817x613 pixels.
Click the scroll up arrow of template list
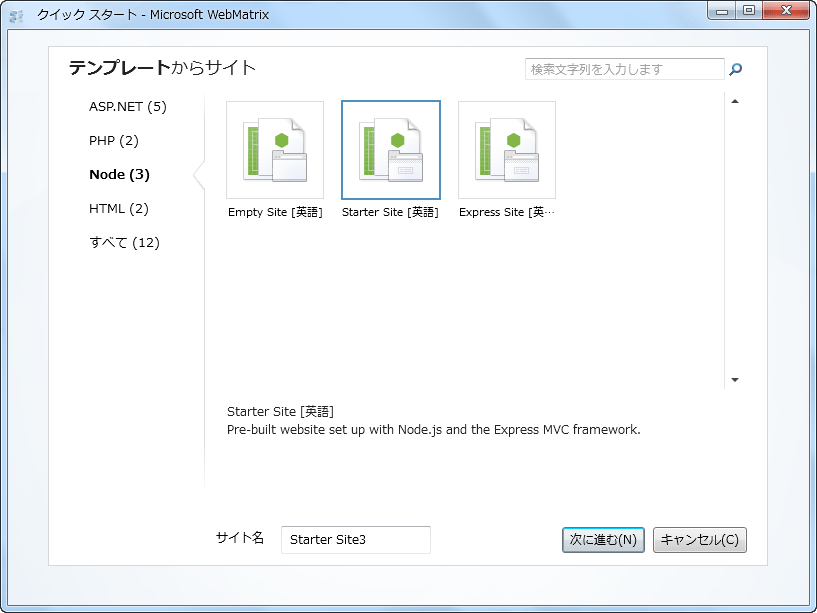735,101
